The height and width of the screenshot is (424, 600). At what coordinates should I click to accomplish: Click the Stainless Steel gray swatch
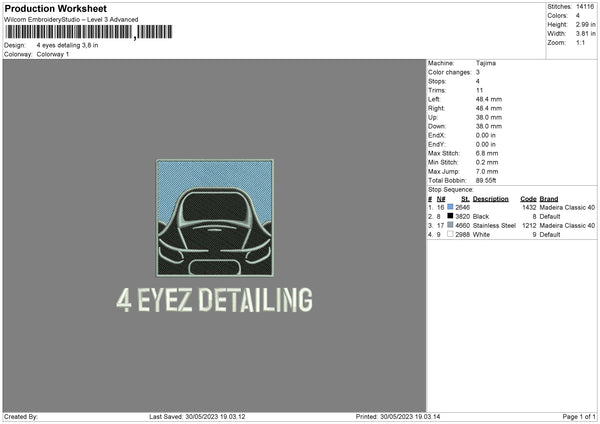pyautogui.click(x=450, y=225)
